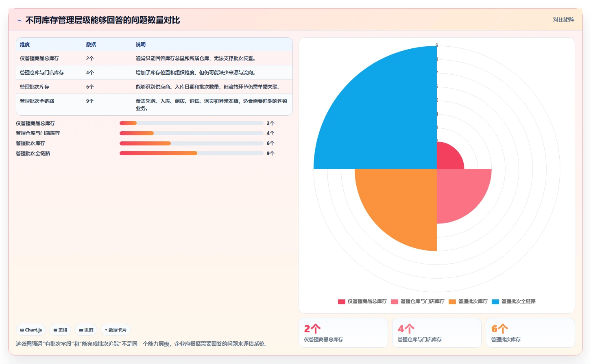This screenshot has width=591, height=364.
Task: Click progress row value 2个
Action: point(270,123)
